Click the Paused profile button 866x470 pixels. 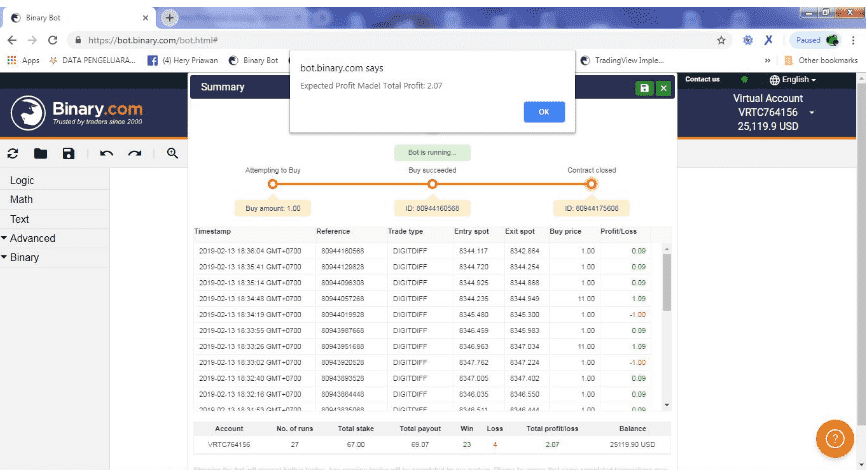(x=816, y=40)
